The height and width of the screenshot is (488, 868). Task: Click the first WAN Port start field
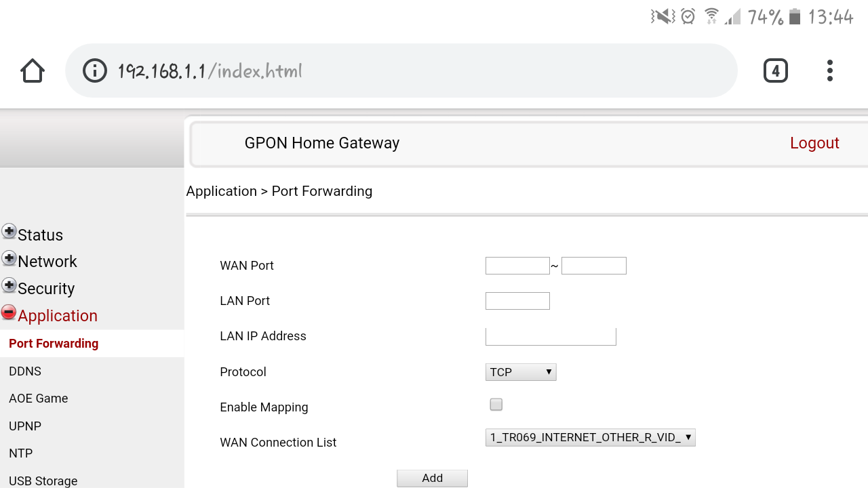point(517,266)
